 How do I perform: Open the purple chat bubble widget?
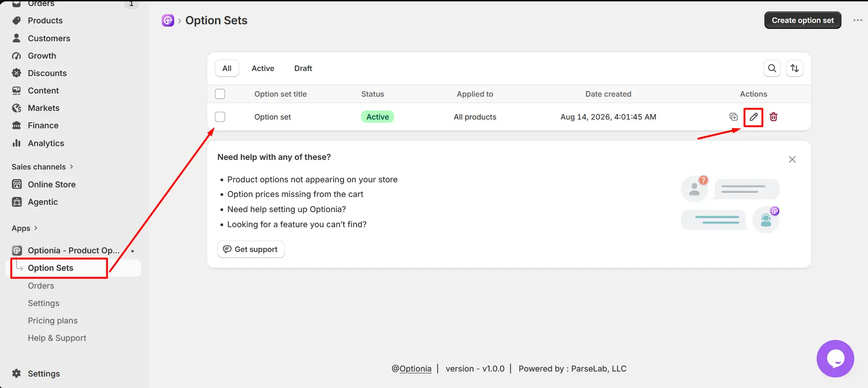pyautogui.click(x=835, y=359)
